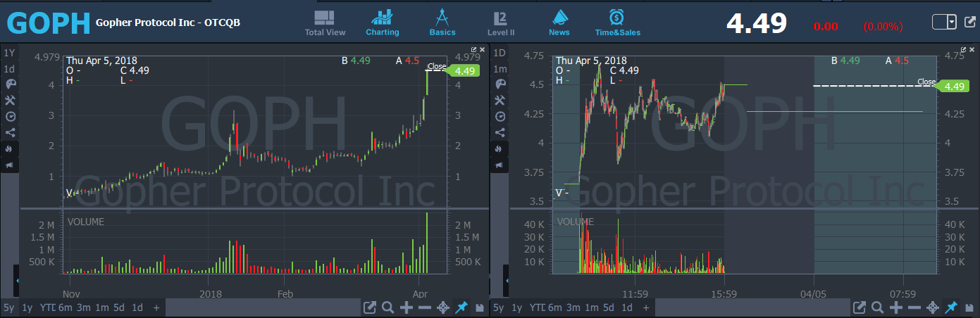Select the 3m range on the left chart
The height and width of the screenshot is (318, 980).
pyautogui.click(x=83, y=307)
